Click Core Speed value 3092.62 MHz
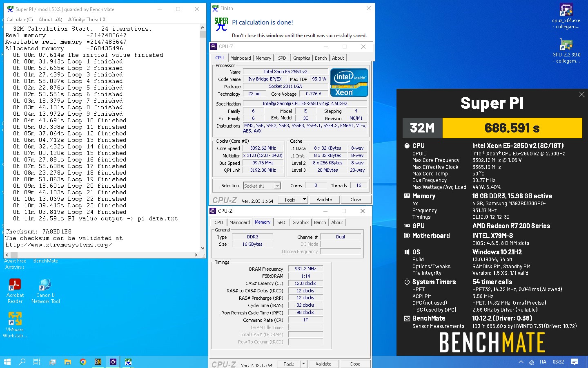The image size is (588, 368). pyautogui.click(x=263, y=148)
